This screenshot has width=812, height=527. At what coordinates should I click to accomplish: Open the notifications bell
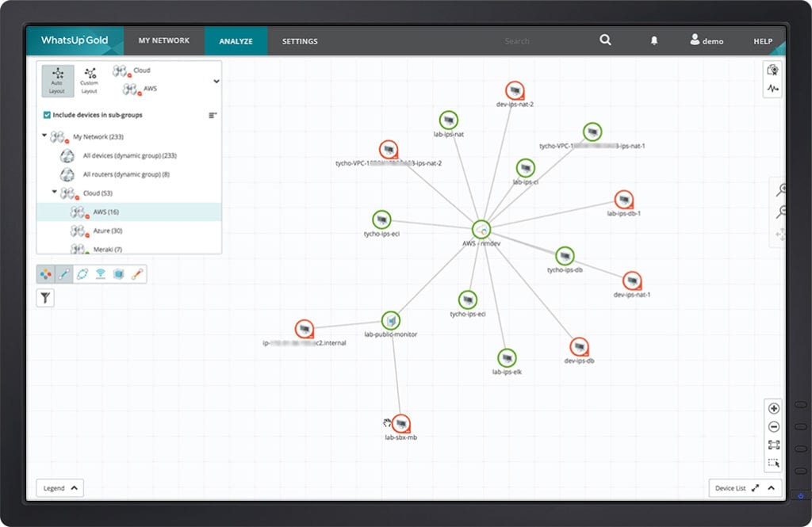pyautogui.click(x=654, y=40)
